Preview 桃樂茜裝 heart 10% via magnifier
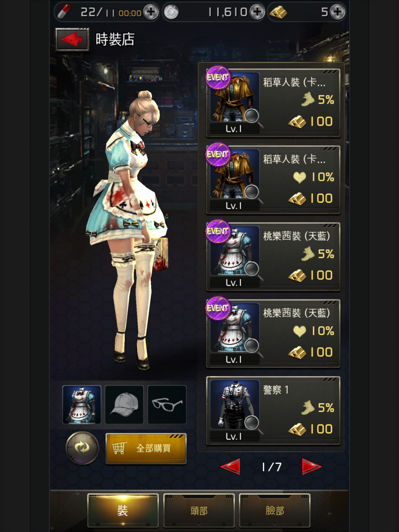Viewport: 399px width, 532px height. click(x=252, y=347)
